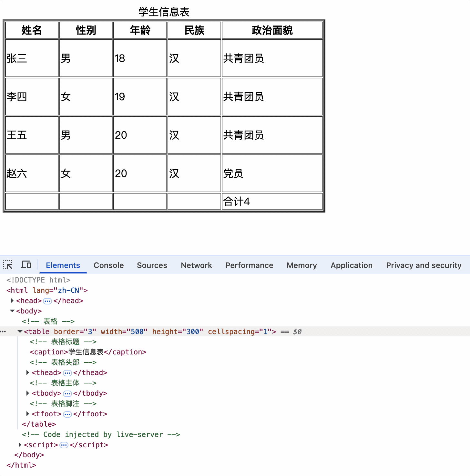Screen dimensions: 470x476
Task: Click the name cell "赵六"
Action: (x=32, y=174)
